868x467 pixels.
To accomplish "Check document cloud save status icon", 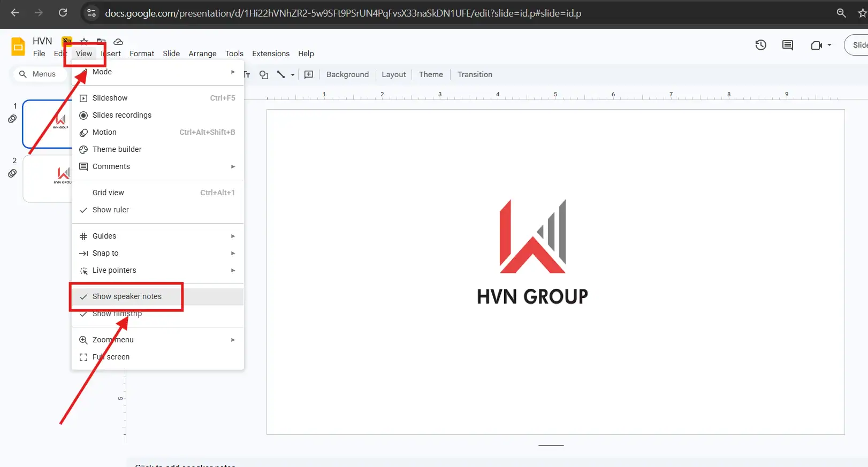I will pos(118,41).
